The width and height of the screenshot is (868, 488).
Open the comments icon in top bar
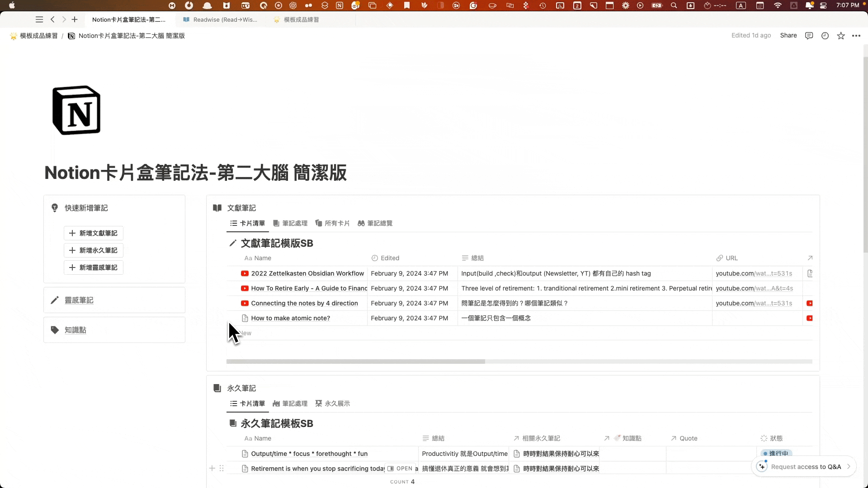pos(809,36)
